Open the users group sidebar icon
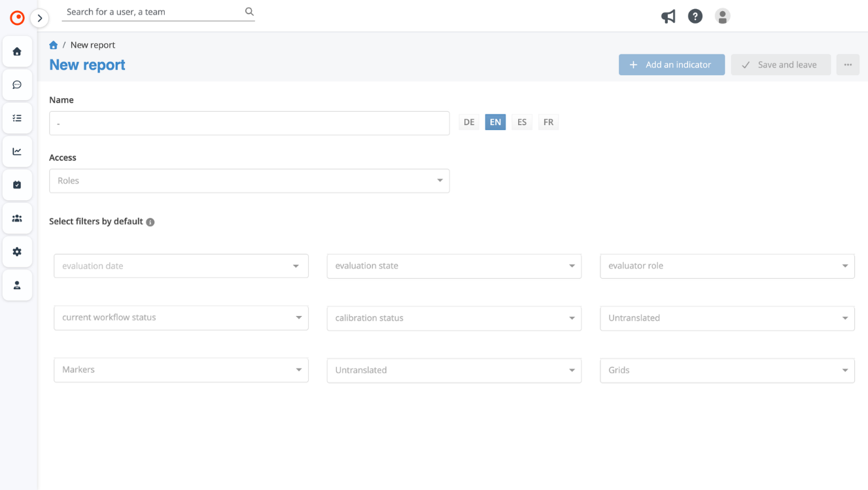 [x=17, y=219]
